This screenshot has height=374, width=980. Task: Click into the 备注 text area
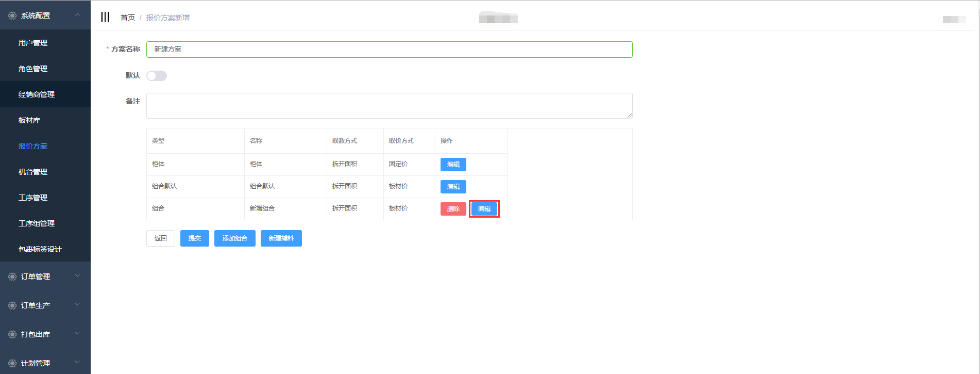pyautogui.click(x=389, y=106)
